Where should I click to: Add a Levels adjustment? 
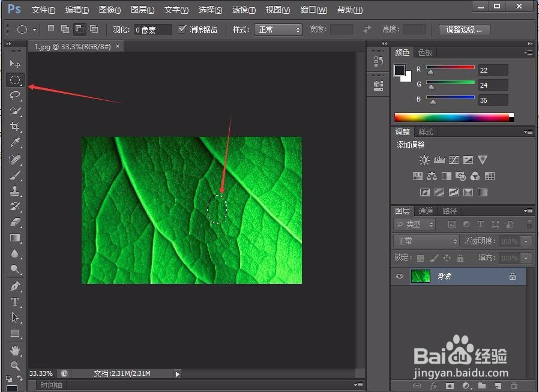[x=439, y=160]
